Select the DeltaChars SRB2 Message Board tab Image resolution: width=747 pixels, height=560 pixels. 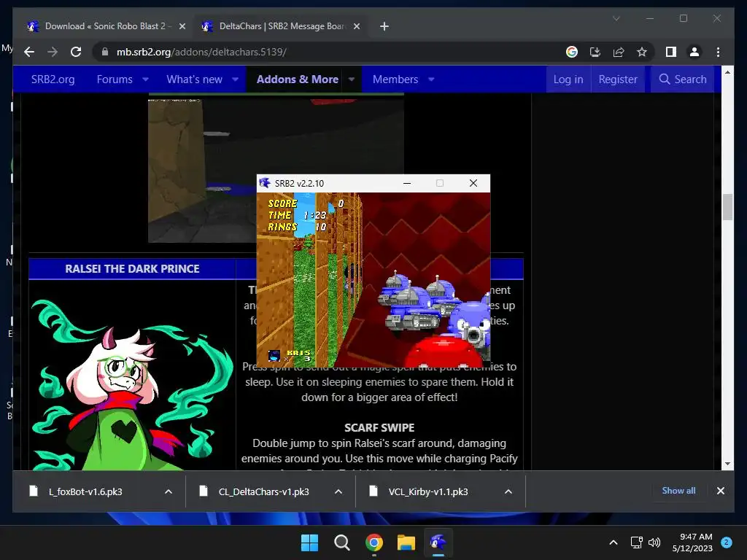(x=281, y=26)
